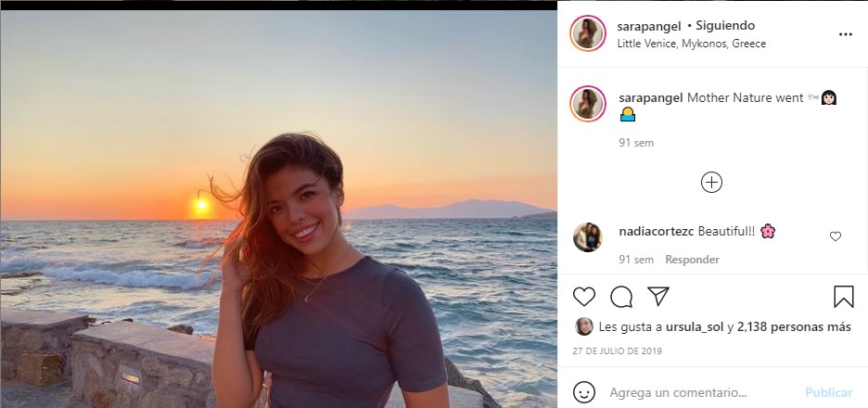This screenshot has height=408, width=868.
Task: Open ursula_sol's profile from likes
Action: [692, 326]
